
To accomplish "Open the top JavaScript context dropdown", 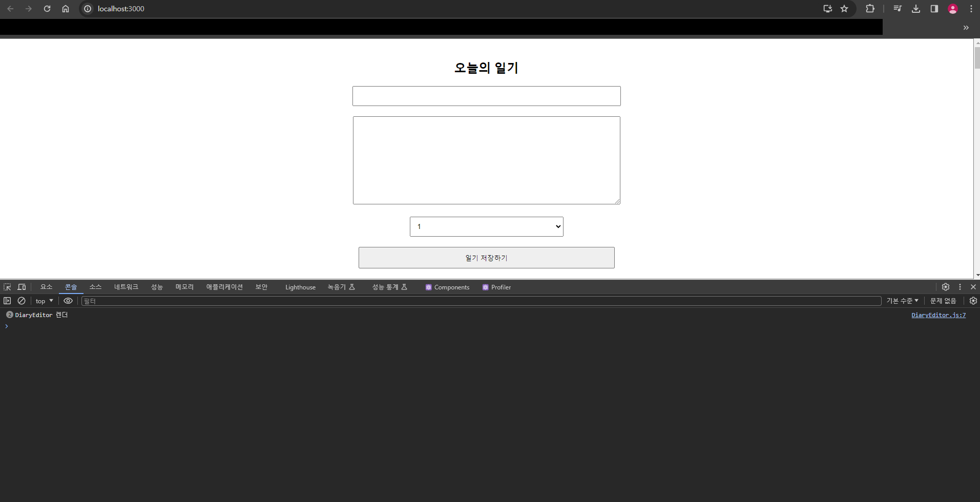I will coord(45,301).
